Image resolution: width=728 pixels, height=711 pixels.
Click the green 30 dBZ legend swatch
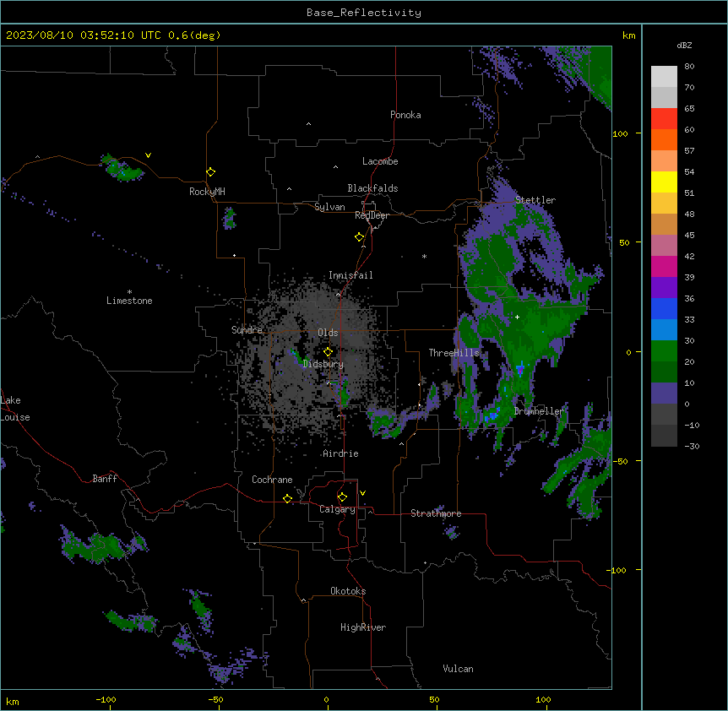pos(664,351)
